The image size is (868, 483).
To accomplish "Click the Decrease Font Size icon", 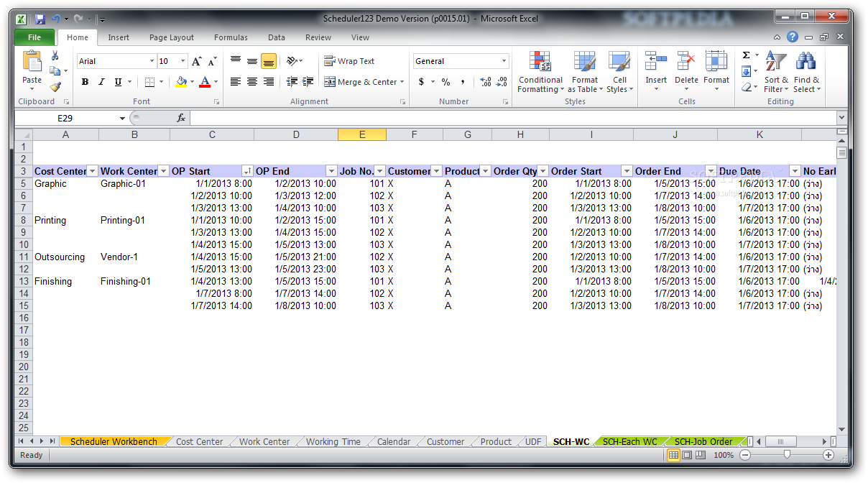I will (x=212, y=62).
